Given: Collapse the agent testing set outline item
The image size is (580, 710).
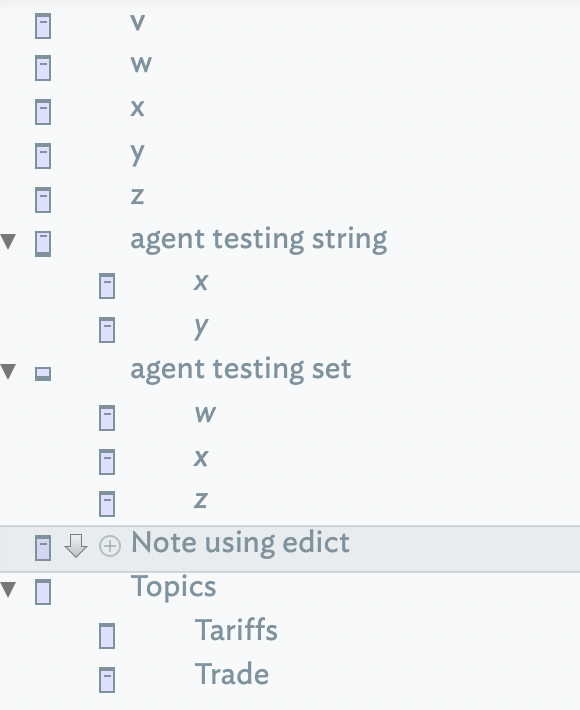Looking at the screenshot, I should [x=8, y=371].
